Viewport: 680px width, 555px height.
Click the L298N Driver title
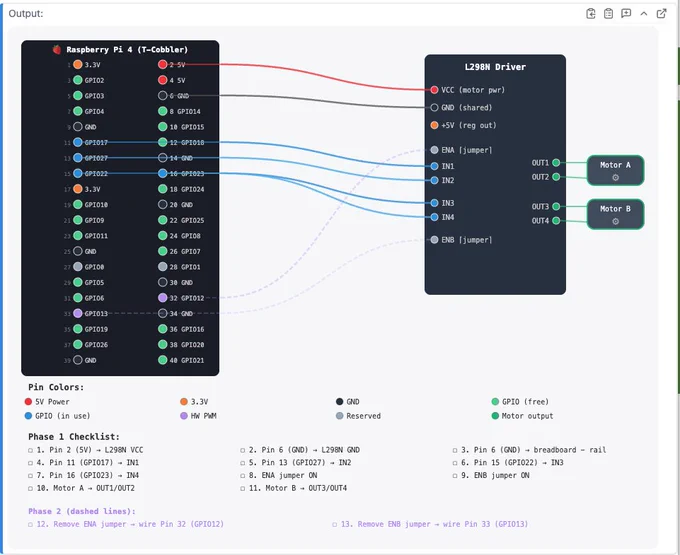click(495, 67)
